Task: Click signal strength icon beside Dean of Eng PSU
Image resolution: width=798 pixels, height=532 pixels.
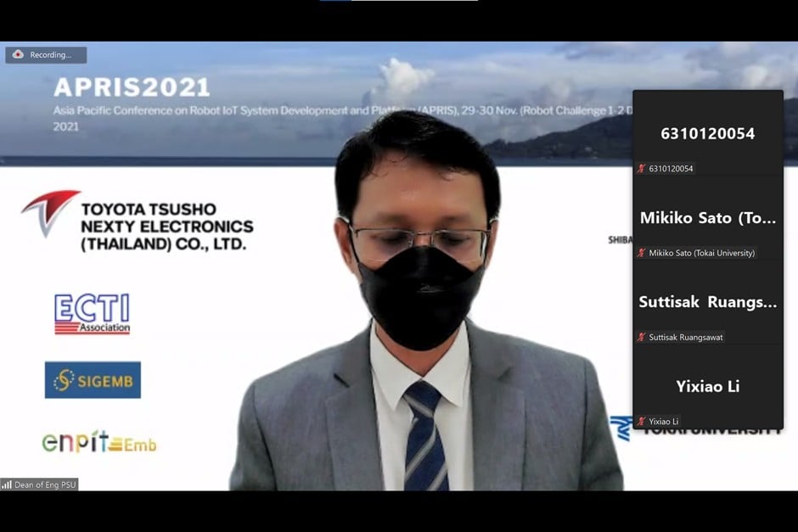Action: [x=7, y=484]
